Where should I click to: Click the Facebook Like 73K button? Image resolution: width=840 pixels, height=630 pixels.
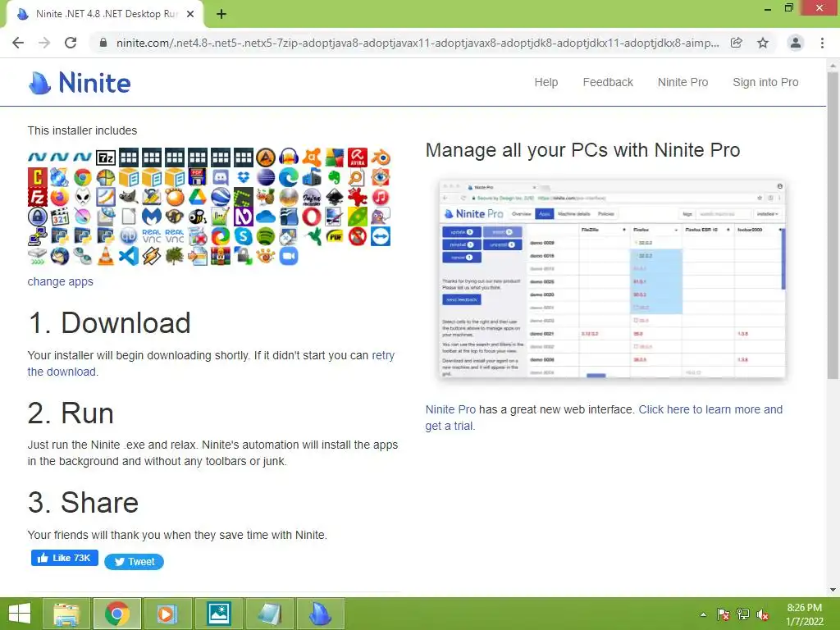pos(64,558)
